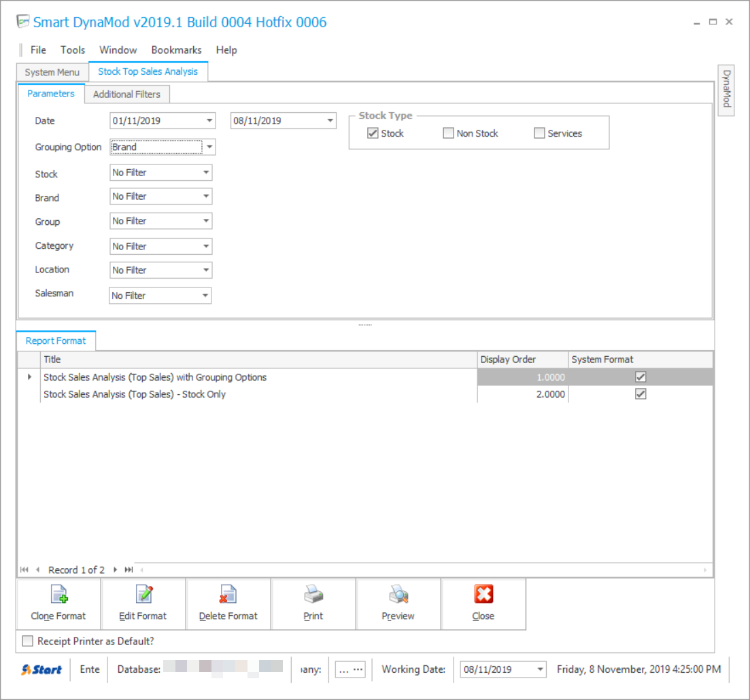The height and width of the screenshot is (700, 750).
Task: Click the Display Order value 2.0000
Action: [551, 394]
